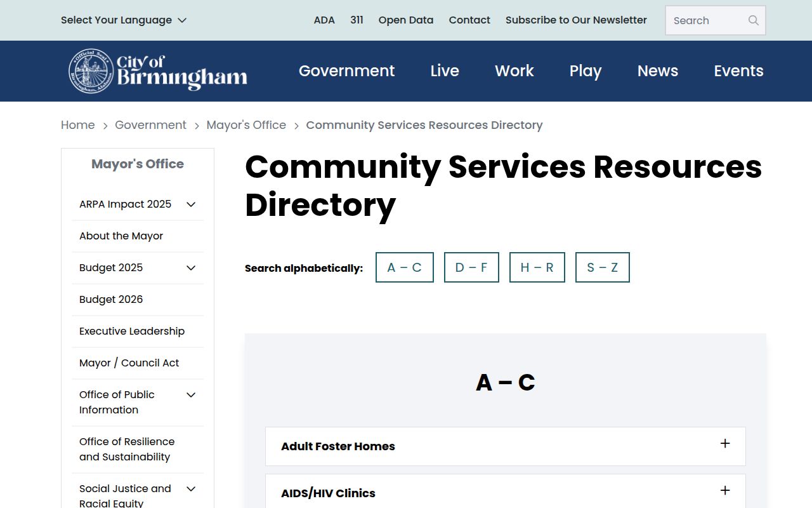812x508 pixels.
Task: Expand the Budget 2025 submenu chevron
Action: pos(191,268)
